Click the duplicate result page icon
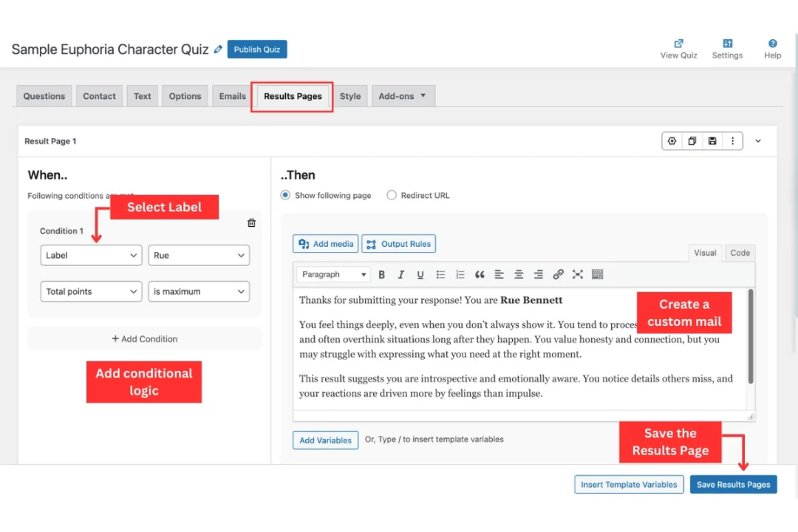 [x=692, y=141]
